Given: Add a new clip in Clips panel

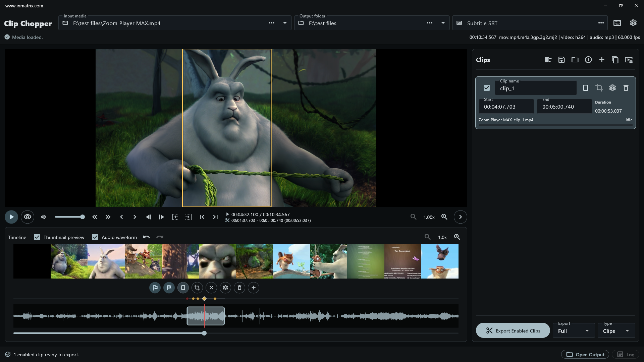Looking at the screenshot, I should 602,60.
